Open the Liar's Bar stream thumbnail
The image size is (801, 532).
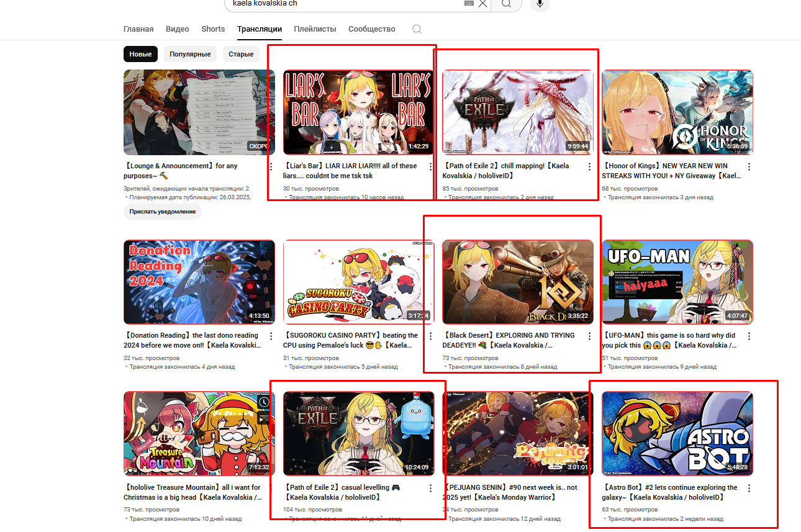(x=359, y=112)
